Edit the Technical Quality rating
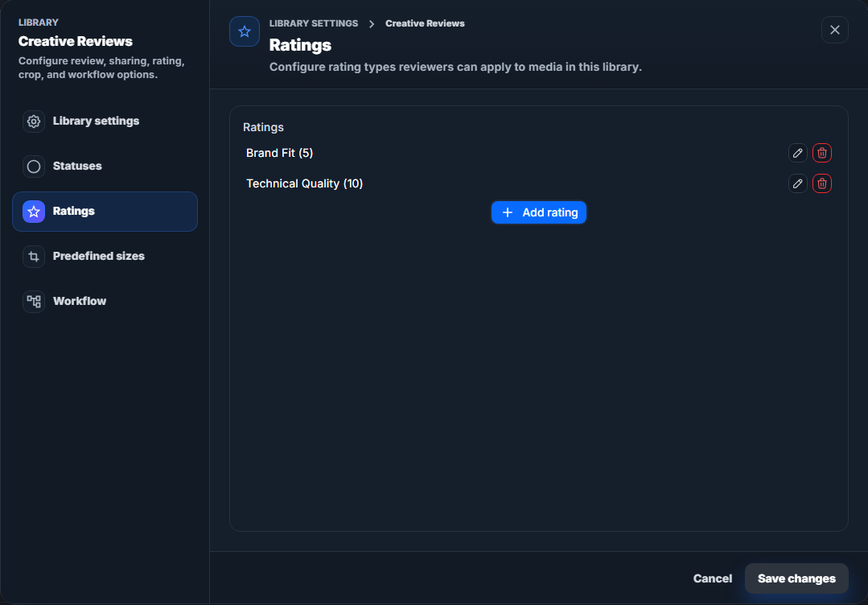Image resolution: width=868 pixels, height=605 pixels. (797, 183)
